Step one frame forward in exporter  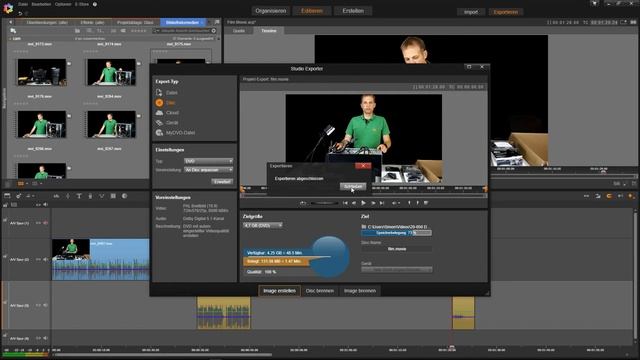(373, 203)
